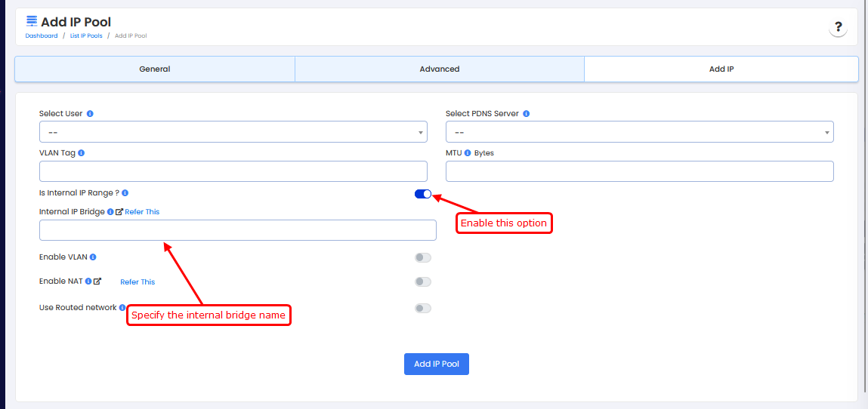Click info icon next to Select User
868x409 pixels.
[x=90, y=114]
